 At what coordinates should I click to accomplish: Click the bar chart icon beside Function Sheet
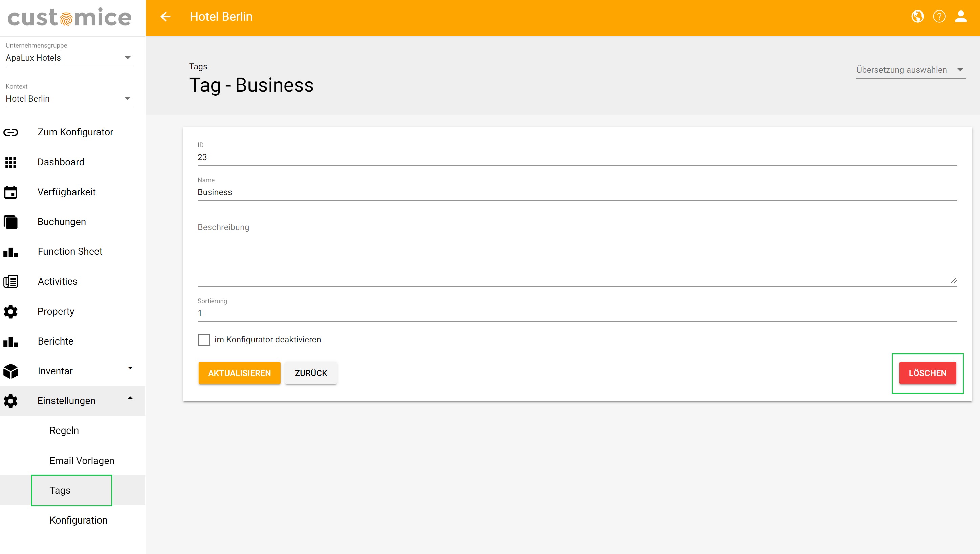(x=10, y=252)
